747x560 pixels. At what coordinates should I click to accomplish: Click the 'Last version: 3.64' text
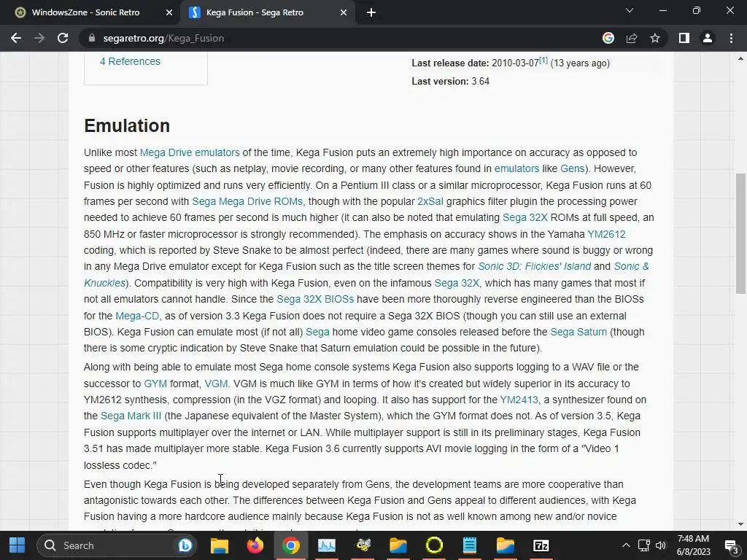pos(451,82)
